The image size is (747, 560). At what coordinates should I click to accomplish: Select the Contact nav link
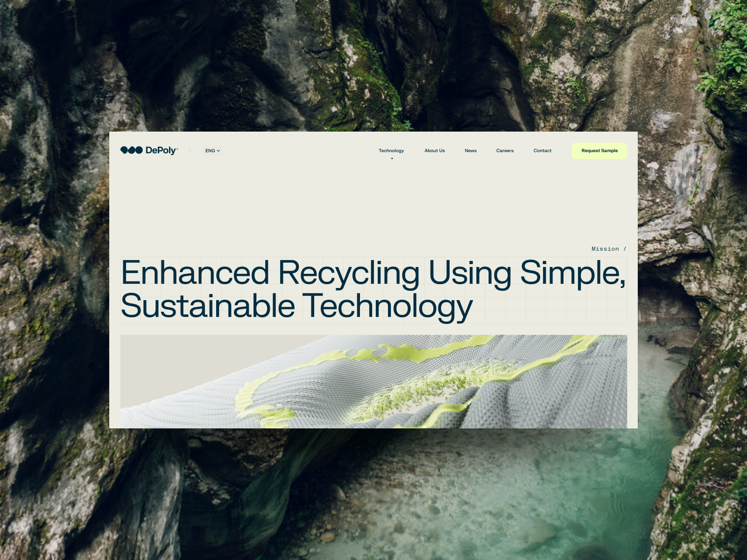point(543,151)
